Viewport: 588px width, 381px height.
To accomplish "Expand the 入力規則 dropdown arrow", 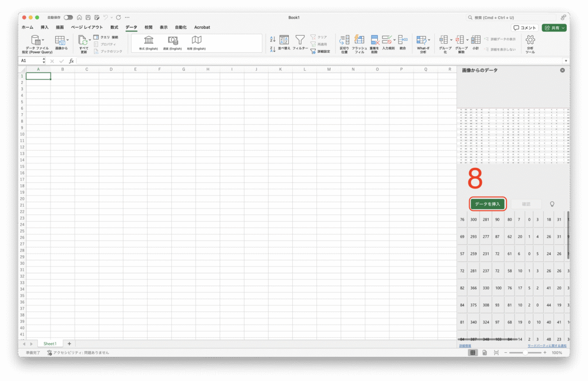I will click(394, 40).
